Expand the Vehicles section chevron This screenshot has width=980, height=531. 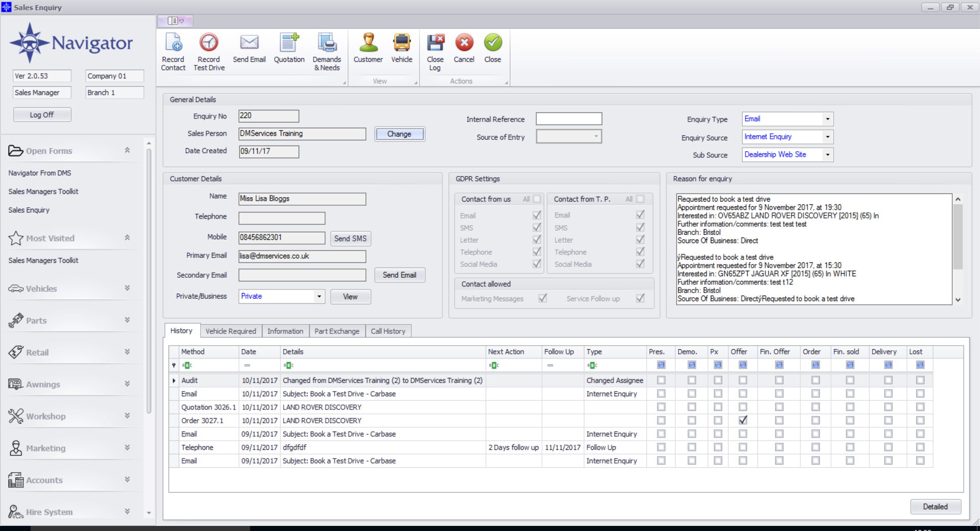(127, 288)
